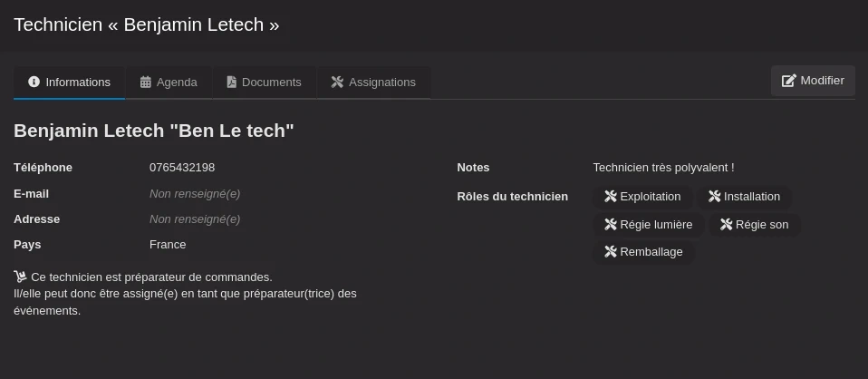Screen dimensions: 868x379
Task: Click the heading Benjamin Letech "Ben Le tech"
Action: tap(154, 131)
